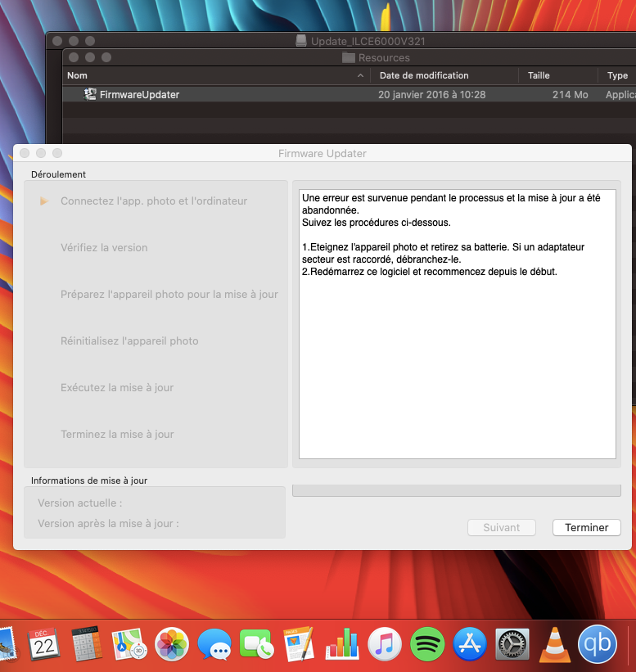
Task: Click the greyed-out Suivant button
Action: (501, 528)
